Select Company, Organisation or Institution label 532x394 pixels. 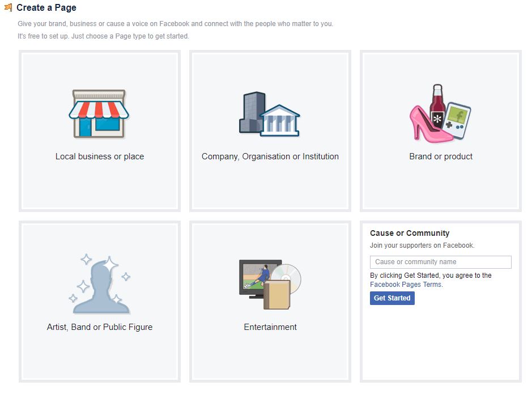270,156
